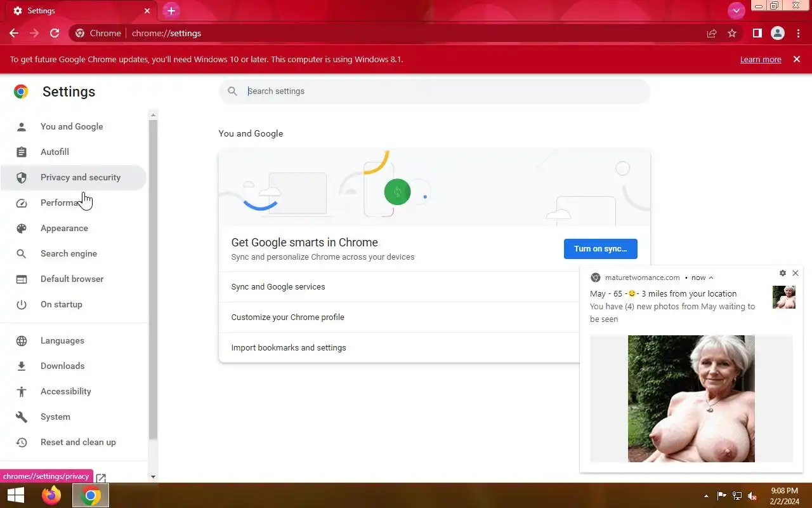Click the Turn on sync button
The image size is (812, 508).
click(600, 248)
